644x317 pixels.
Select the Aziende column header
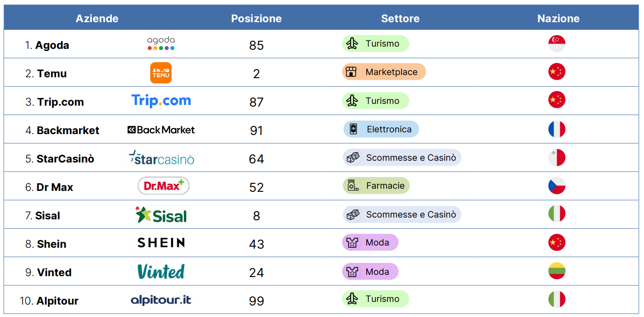click(97, 18)
